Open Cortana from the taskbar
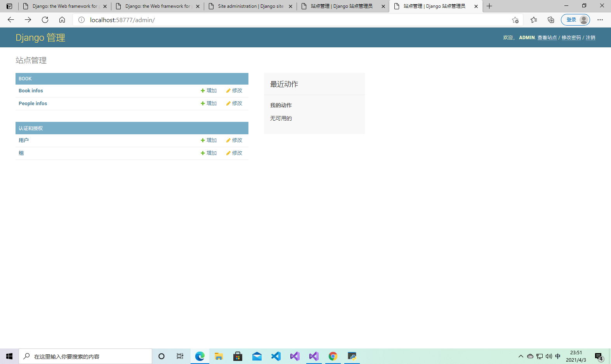This screenshot has height=364, width=611. (x=161, y=356)
